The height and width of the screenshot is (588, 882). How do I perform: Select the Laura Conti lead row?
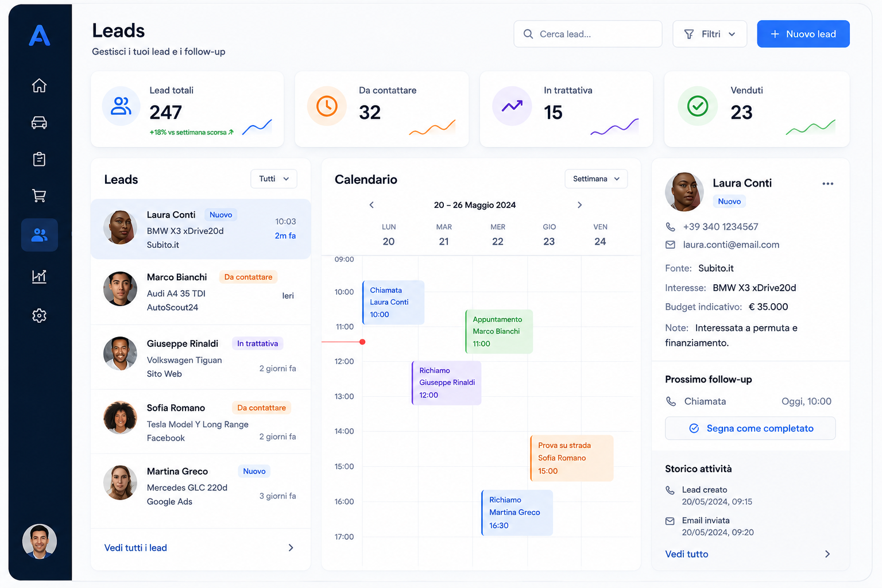(x=200, y=229)
